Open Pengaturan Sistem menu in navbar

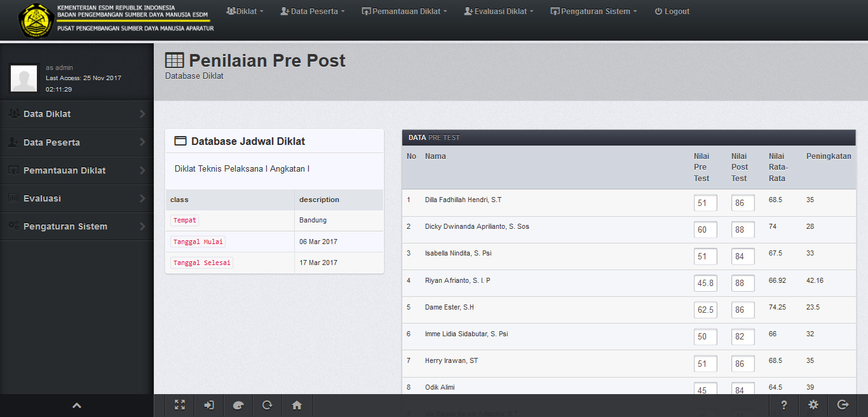tap(593, 11)
